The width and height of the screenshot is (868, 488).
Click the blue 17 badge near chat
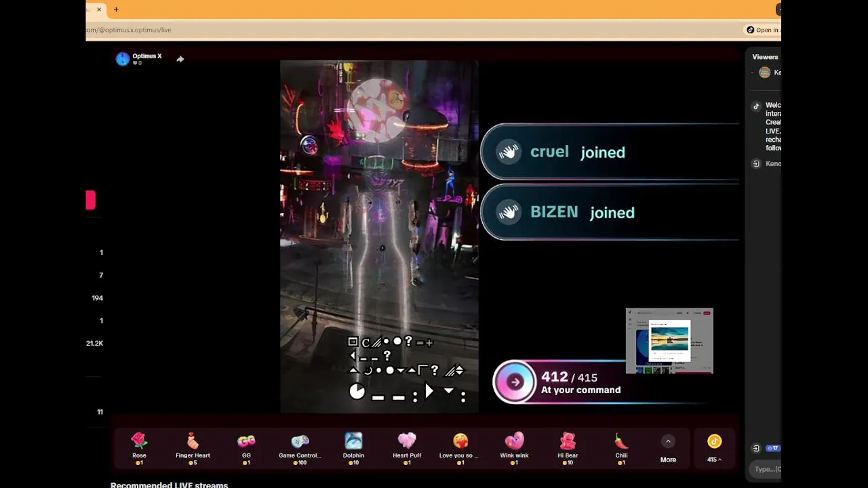click(x=772, y=449)
